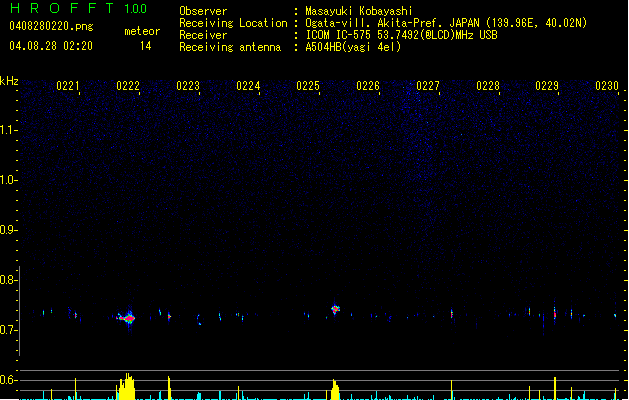
Task: Click time marker 0227
Action: tap(428, 86)
